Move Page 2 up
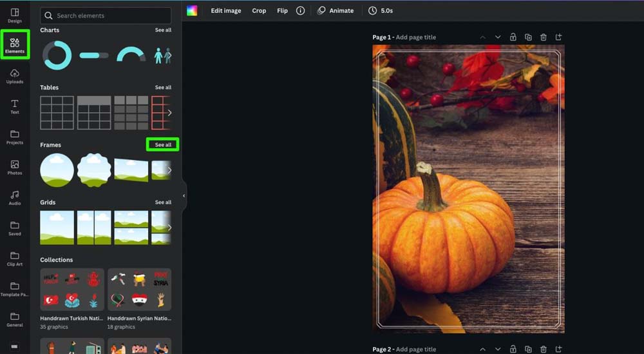The height and width of the screenshot is (354, 644). click(483, 349)
